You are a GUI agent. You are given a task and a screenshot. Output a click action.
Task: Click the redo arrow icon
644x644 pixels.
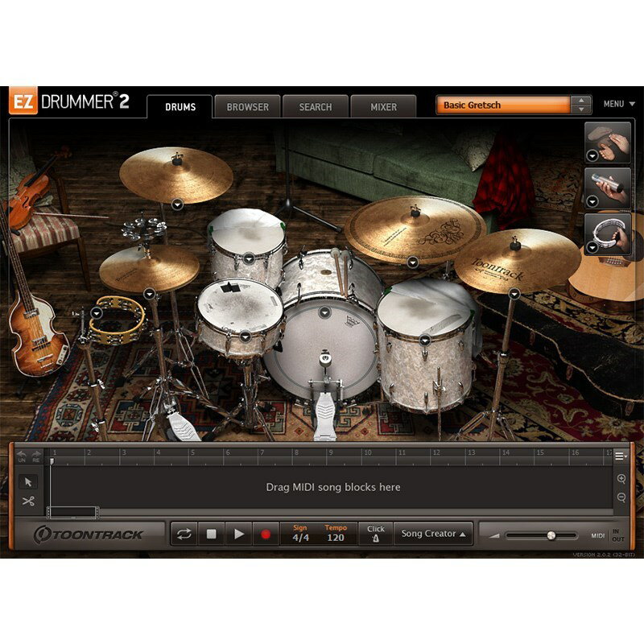[36, 456]
